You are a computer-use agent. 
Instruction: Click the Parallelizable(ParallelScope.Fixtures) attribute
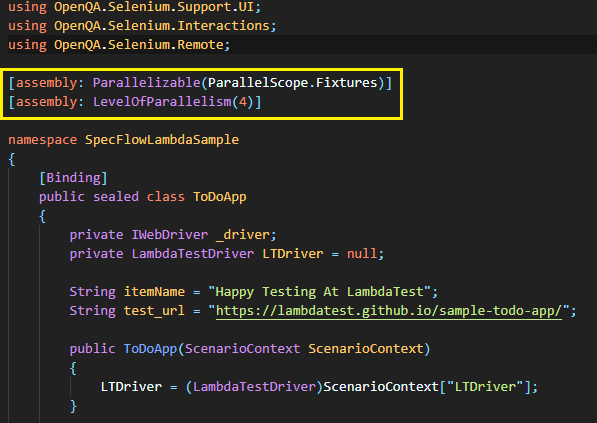238,83
